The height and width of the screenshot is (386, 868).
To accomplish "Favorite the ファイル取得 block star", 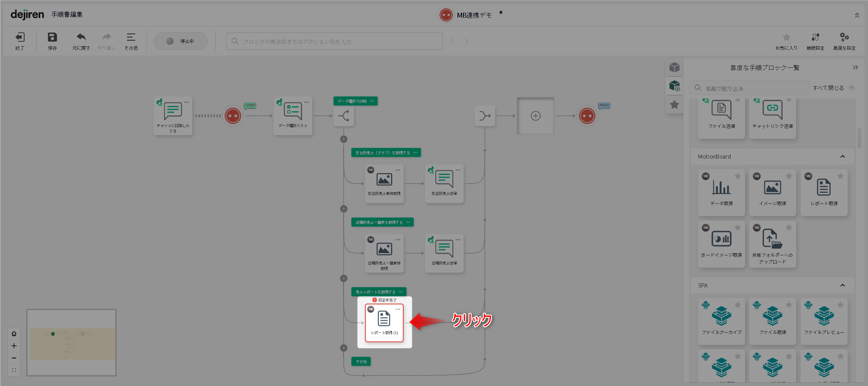I will (789, 305).
